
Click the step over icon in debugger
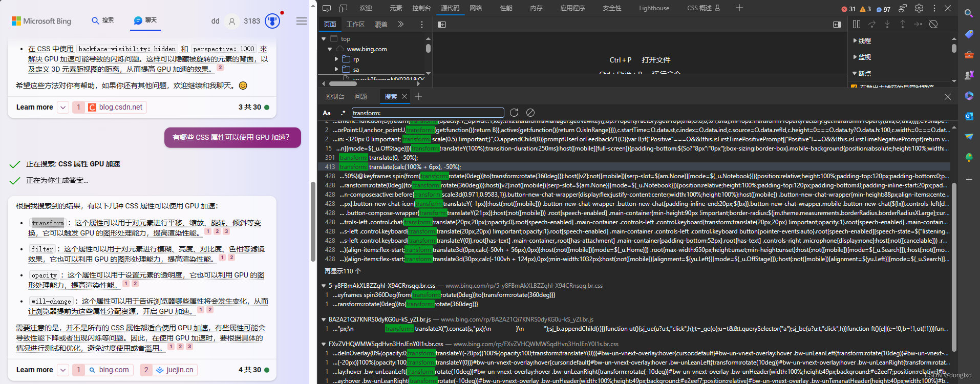872,24
